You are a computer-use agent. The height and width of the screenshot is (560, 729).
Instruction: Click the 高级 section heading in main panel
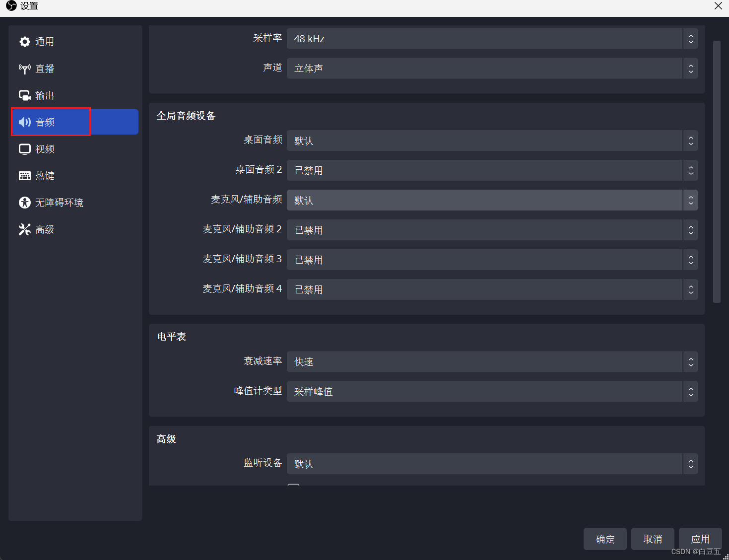tap(167, 439)
